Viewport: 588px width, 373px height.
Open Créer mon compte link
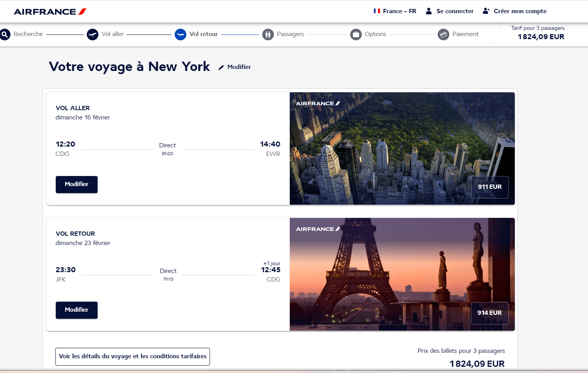[x=520, y=11]
